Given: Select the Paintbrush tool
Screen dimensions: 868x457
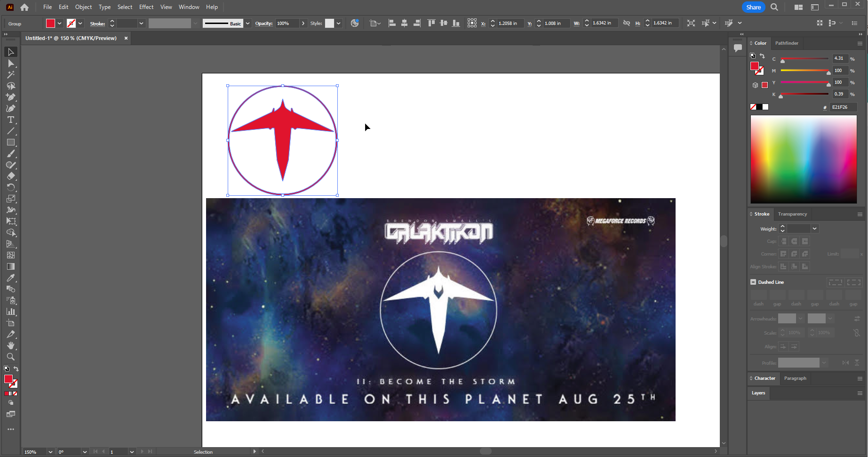Looking at the screenshot, I should (11, 154).
